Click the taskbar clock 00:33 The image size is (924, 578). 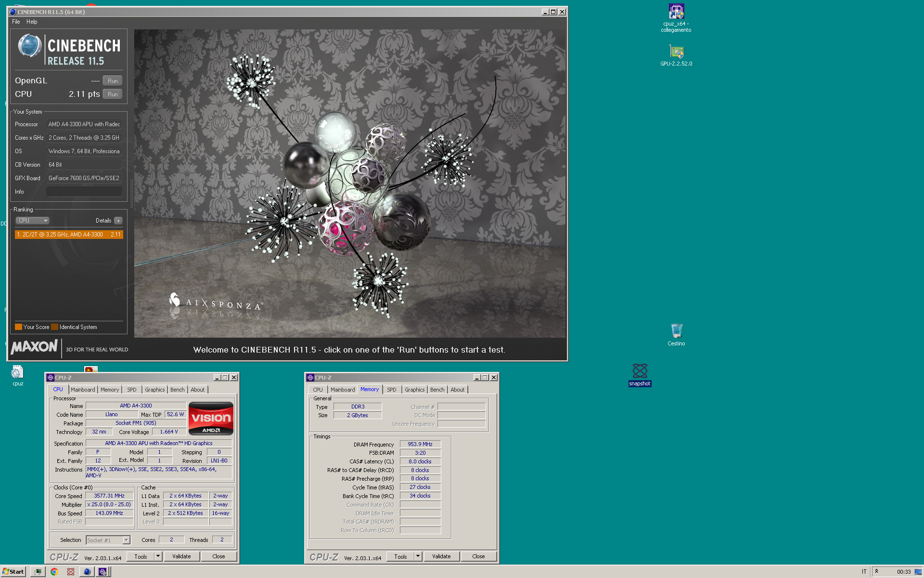point(903,572)
